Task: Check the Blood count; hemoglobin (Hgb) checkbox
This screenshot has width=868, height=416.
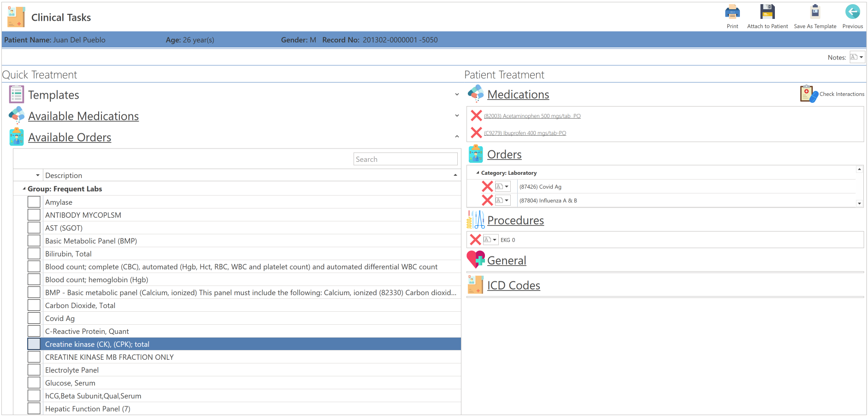Action: tap(34, 279)
